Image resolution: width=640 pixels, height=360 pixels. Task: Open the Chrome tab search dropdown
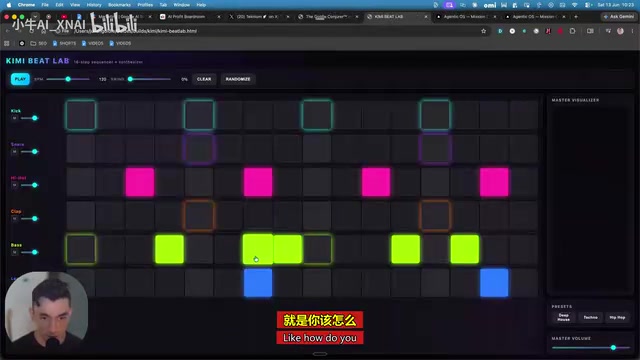click(x=35, y=17)
